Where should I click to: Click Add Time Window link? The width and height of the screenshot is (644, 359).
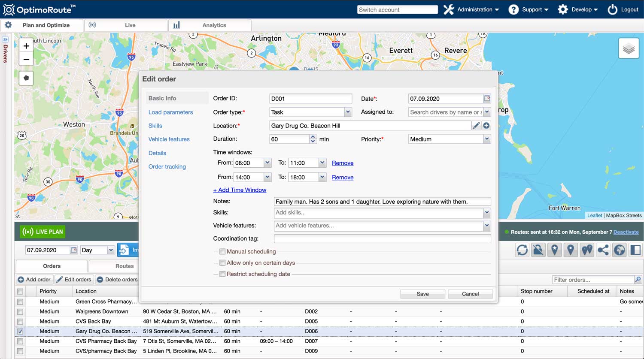pyautogui.click(x=240, y=190)
